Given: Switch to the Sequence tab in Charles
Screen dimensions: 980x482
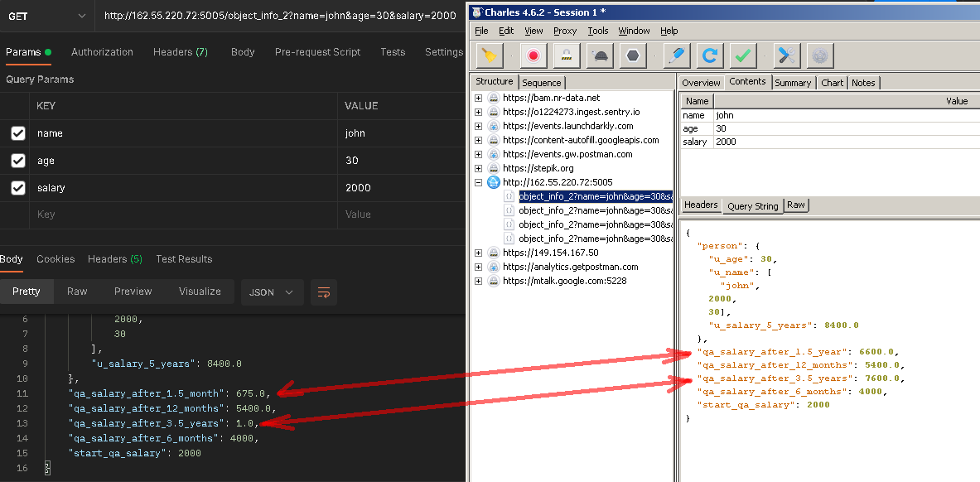Looking at the screenshot, I should click(x=542, y=83).
